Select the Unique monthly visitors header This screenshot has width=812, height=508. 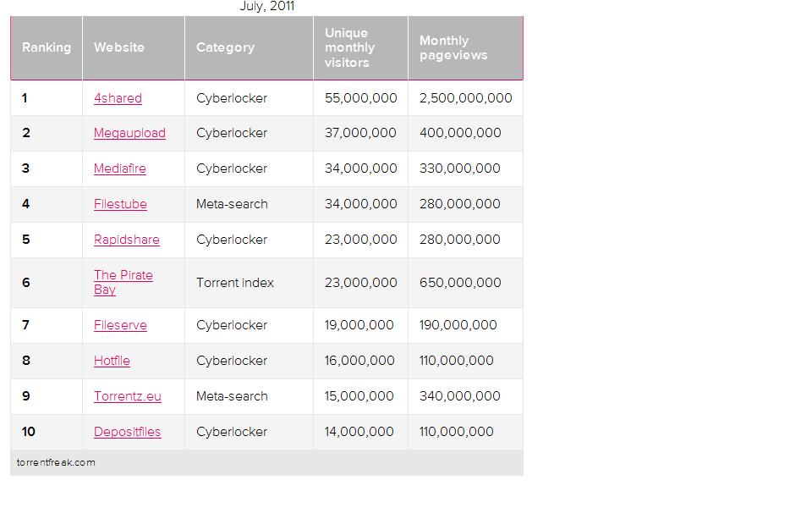(x=349, y=47)
